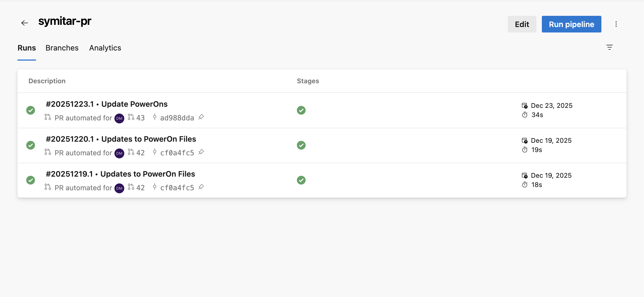The width and height of the screenshot is (644, 297).
Task: Click the 34s duration value
Action: click(x=537, y=115)
